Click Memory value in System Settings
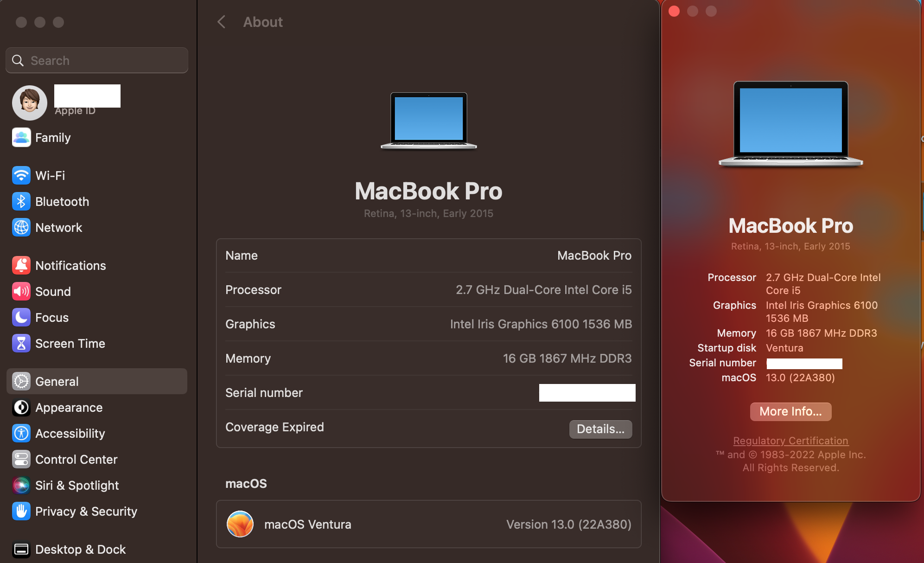924x563 pixels. pos(567,358)
